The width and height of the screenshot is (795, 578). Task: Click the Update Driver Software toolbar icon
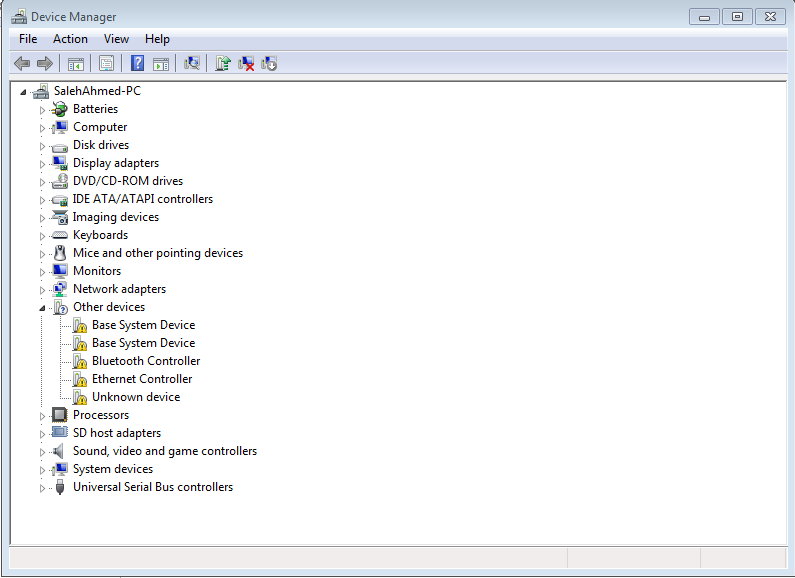tap(223, 63)
